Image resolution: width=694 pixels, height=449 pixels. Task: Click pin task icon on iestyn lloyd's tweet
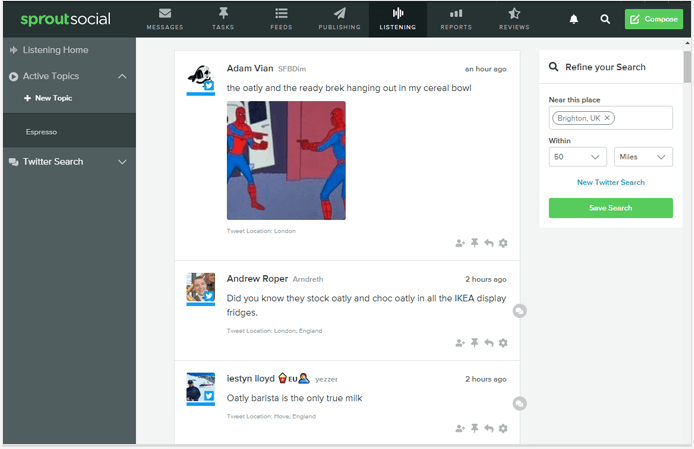point(474,428)
